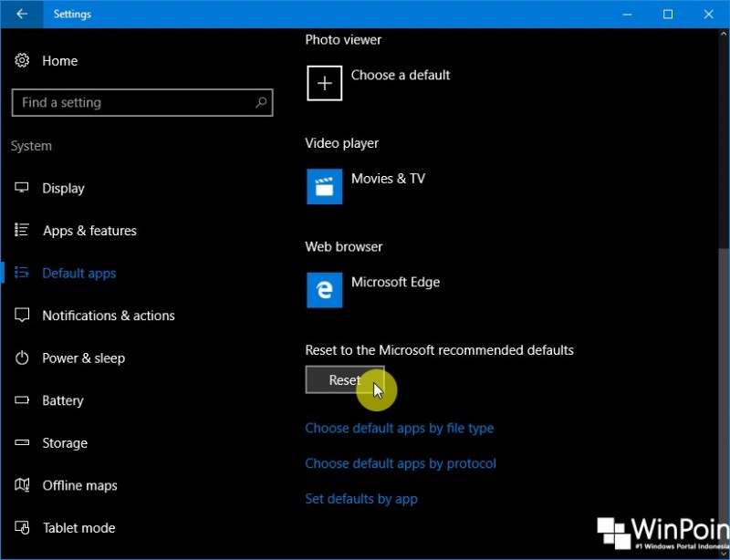730x560 pixels.
Task: Open Storage settings
Action: pos(65,443)
